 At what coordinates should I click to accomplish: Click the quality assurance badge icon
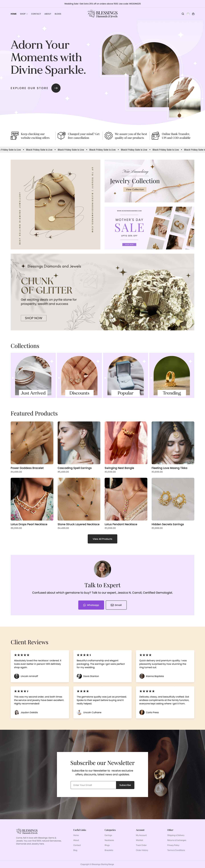[x=108, y=135]
